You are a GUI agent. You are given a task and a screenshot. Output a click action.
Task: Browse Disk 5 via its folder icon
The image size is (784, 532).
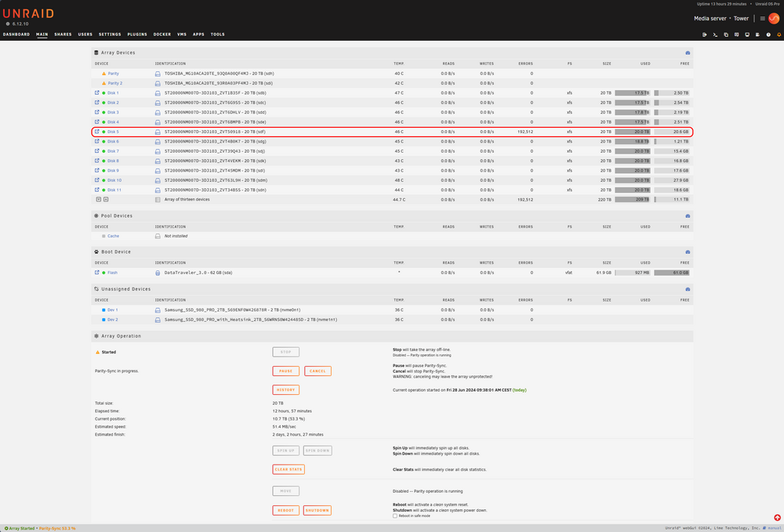(97, 132)
